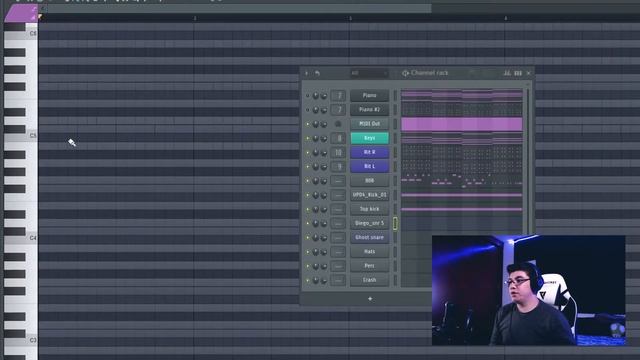This screenshot has width=640, height=360.
Task: Add a new channel with the plus button
Action: (x=370, y=299)
